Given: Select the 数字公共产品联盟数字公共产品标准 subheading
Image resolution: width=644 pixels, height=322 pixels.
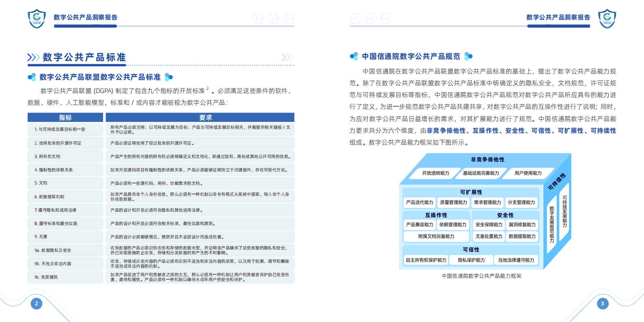Looking at the screenshot, I should [x=100, y=77].
